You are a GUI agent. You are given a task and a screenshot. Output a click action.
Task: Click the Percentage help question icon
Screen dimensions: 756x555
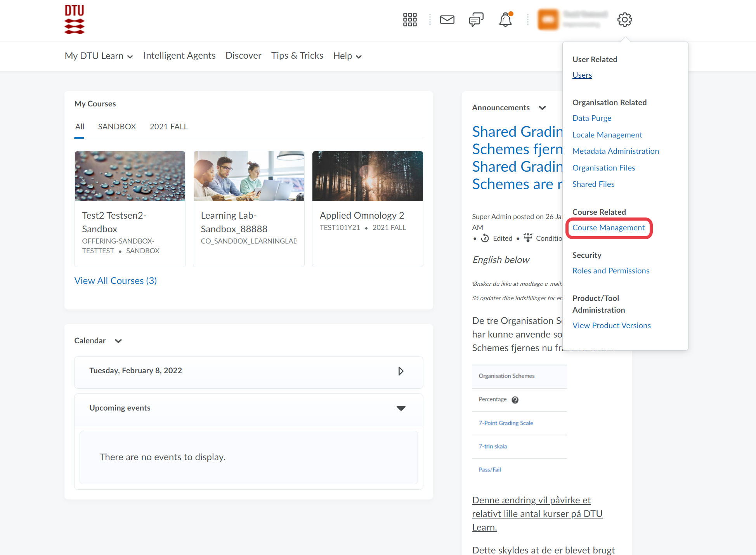click(x=515, y=400)
